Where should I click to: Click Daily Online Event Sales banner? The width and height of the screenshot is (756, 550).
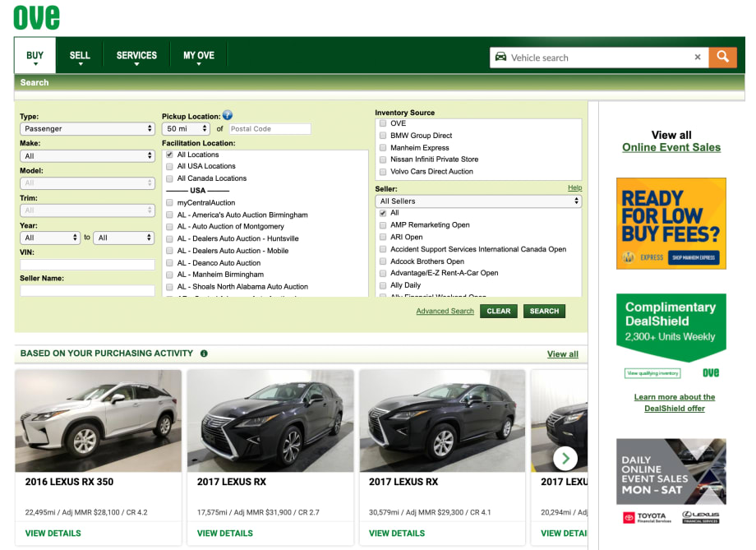coord(671,471)
